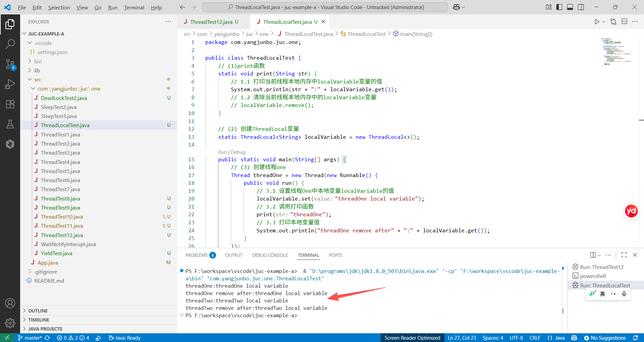The image size is (644, 342).
Task: Run the Java file with play button
Action: (x=597, y=22)
